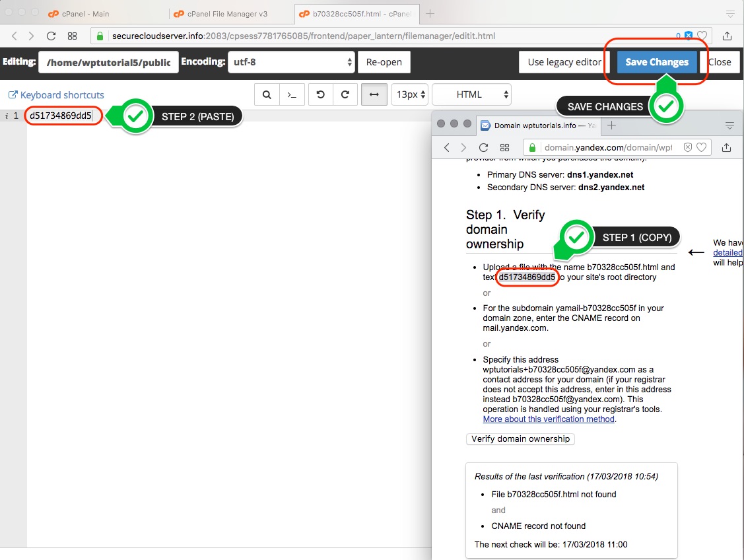Open the HTML language mode dropdown
The width and height of the screenshot is (744, 560).
471,94
